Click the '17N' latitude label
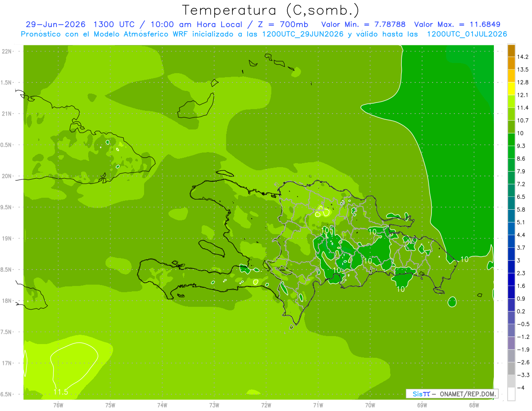532x411 pixels. click(x=7, y=363)
